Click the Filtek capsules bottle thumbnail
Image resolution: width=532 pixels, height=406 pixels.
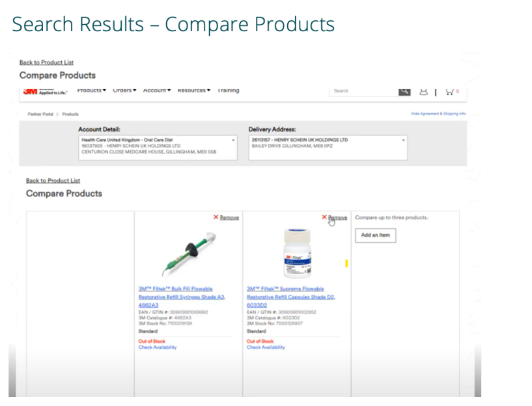pyautogui.click(x=296, y=253)
